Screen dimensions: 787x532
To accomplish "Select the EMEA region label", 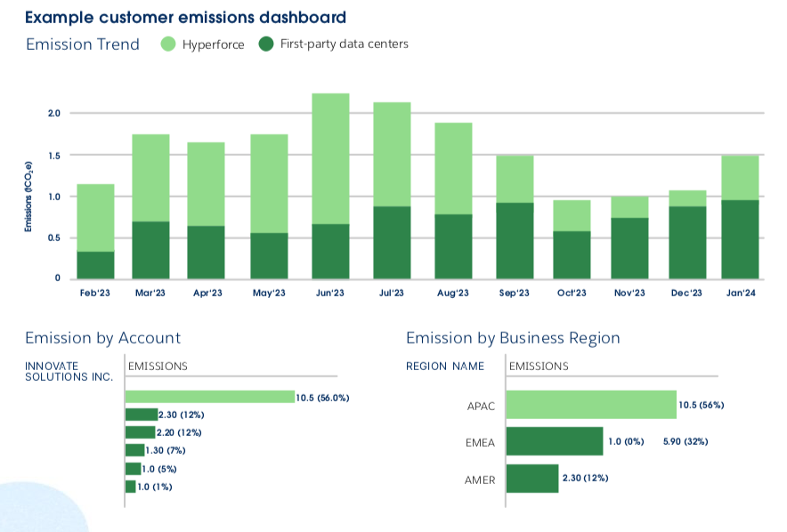I will pyautogui.click(x=481, y=443).
